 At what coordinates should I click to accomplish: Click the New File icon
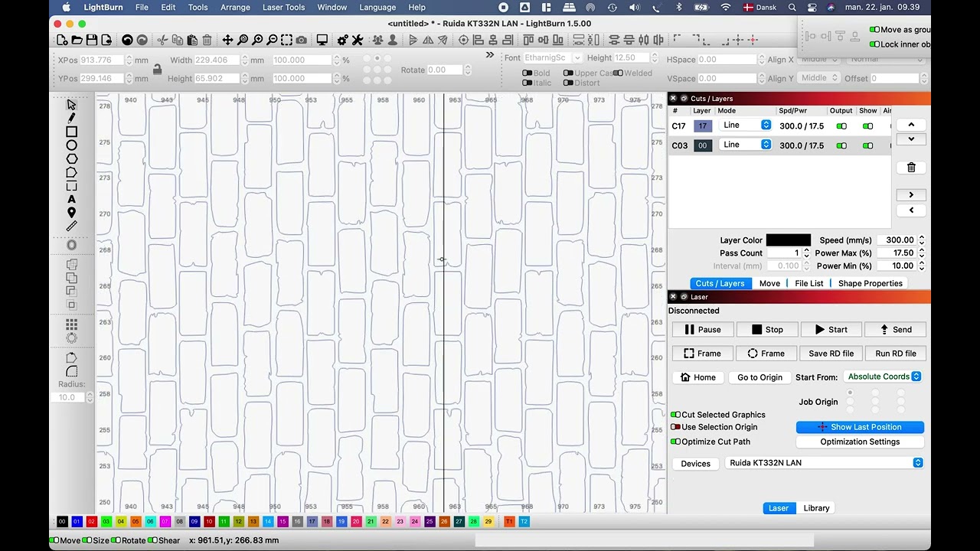point(61,40)
